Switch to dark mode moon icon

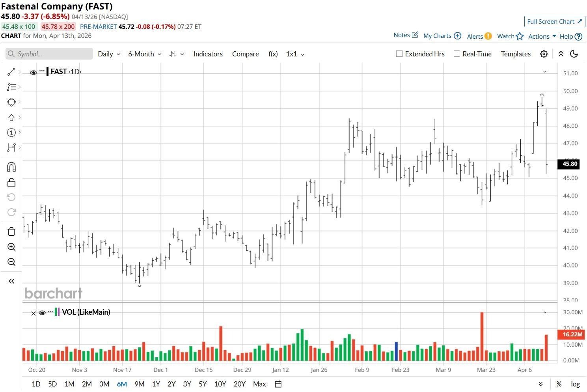574,54
